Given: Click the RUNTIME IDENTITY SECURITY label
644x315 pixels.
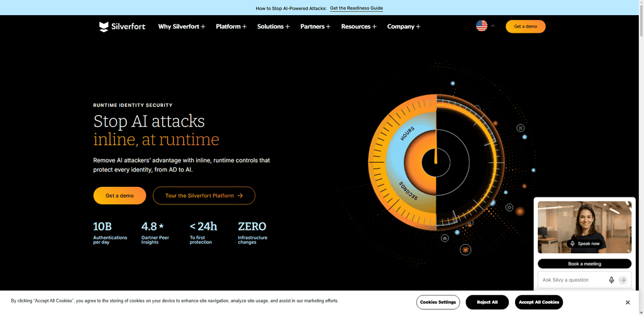Looking at the screenshot, I should point(133,105).
